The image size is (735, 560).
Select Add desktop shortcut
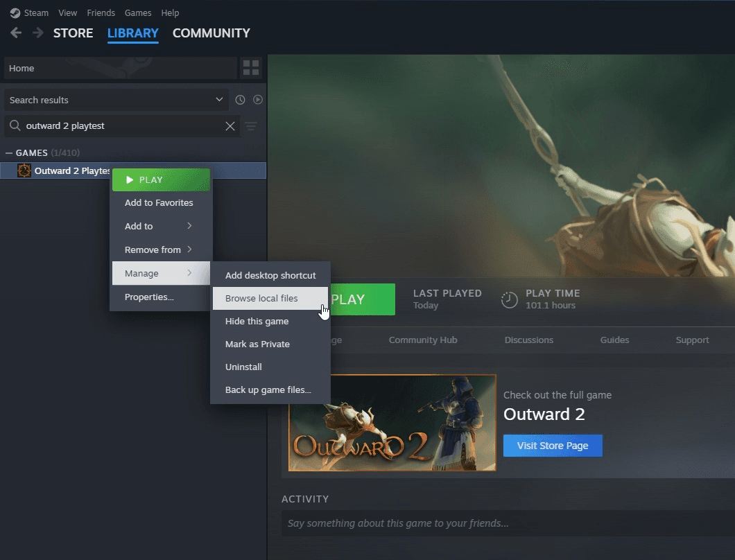coord(270,276)
